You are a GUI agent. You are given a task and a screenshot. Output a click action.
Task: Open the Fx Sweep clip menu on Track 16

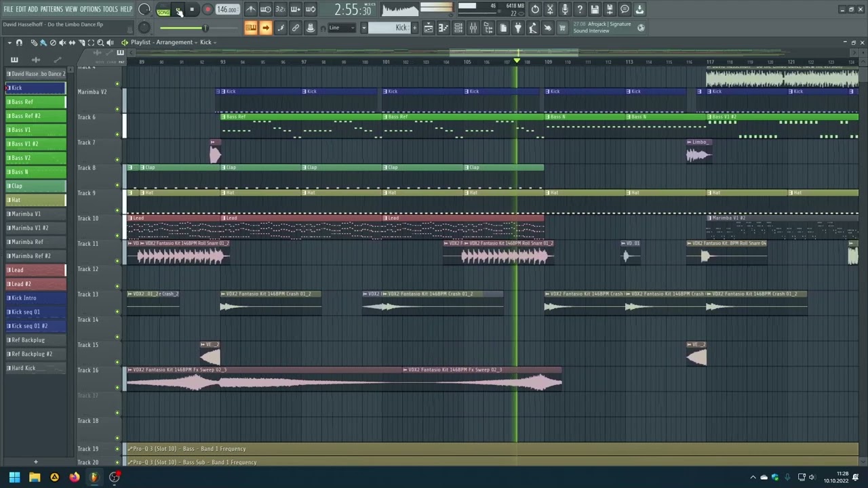(x=130, y=369)
